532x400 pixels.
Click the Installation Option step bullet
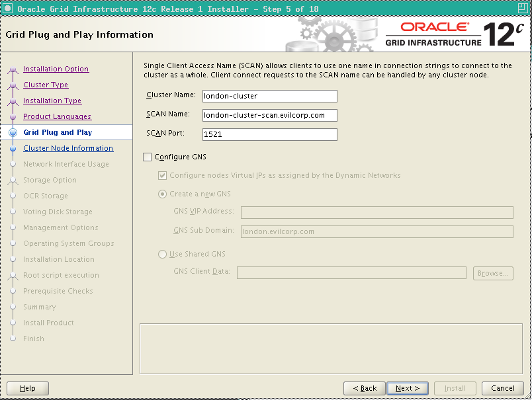13,69
